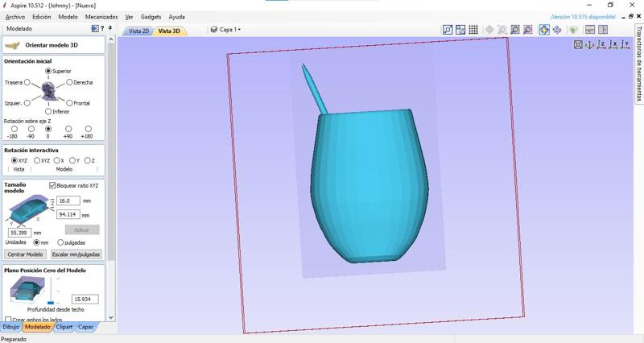
Task: Open the Archivo menu
Action: click(15, 17)
